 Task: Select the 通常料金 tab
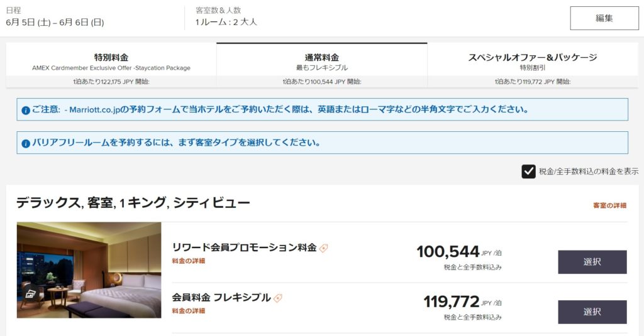(x=321, y=62)
